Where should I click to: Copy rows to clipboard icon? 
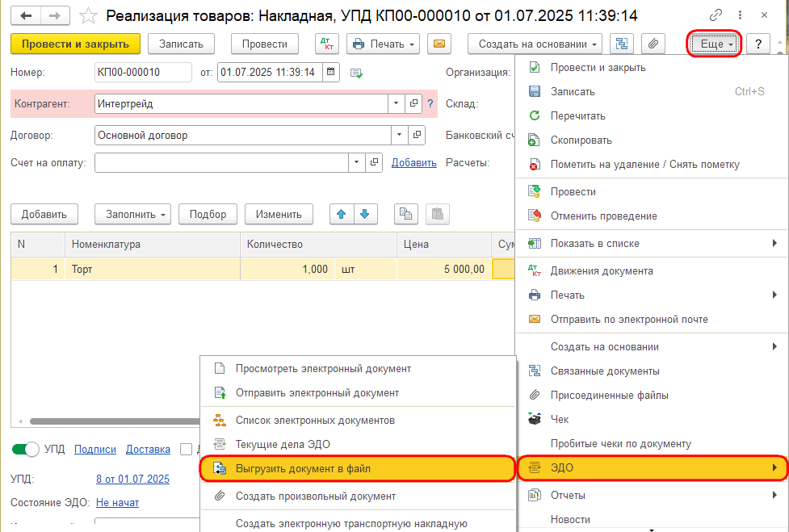(405, 214)
